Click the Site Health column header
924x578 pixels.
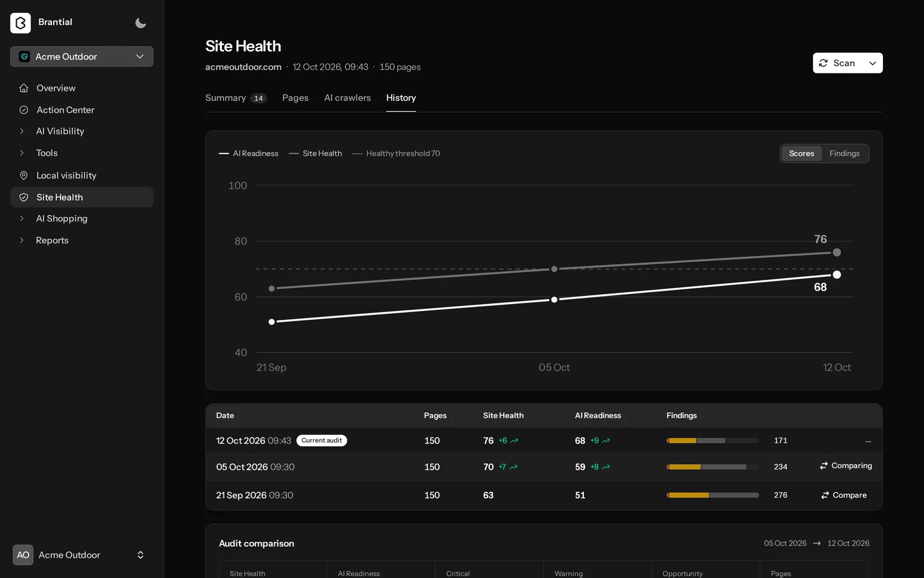(503, 416)
